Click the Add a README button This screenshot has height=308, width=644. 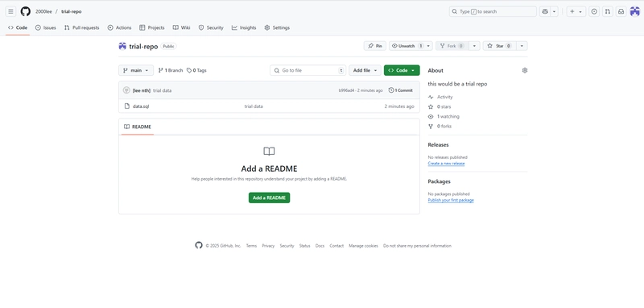pos(269,198)
